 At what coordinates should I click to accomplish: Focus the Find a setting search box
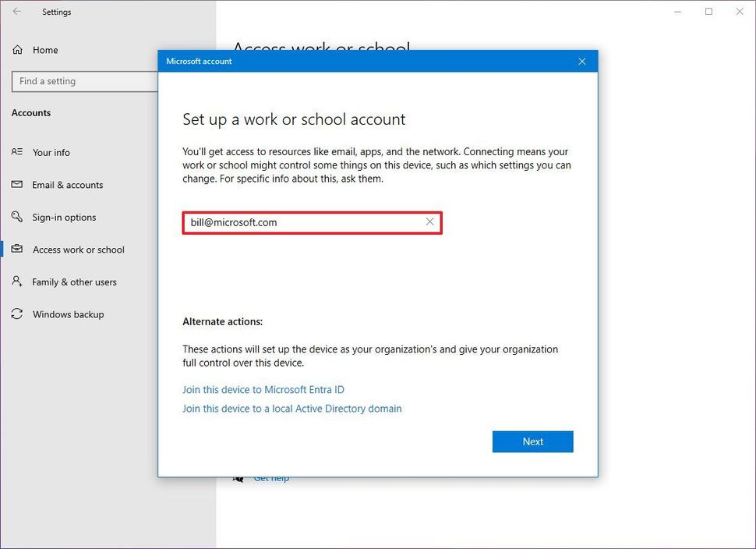[86, 81]
